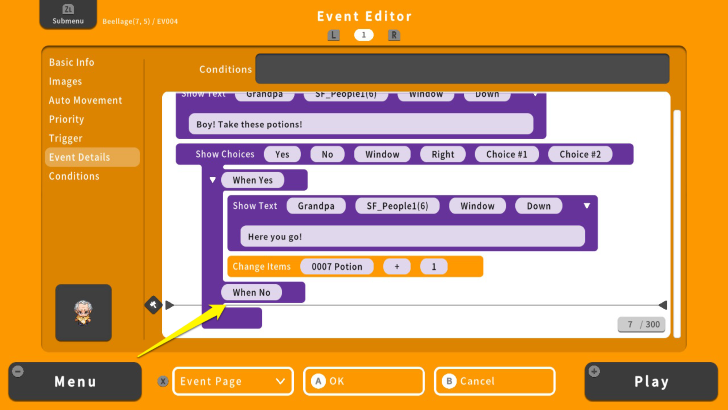Go to Auto Movement settings
728x410 pixels.
pos(86,100)
